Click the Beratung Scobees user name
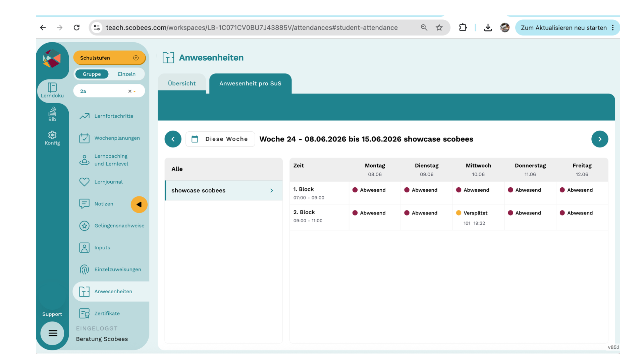This screenshot has height=362, width=644. tap(102, 339)
